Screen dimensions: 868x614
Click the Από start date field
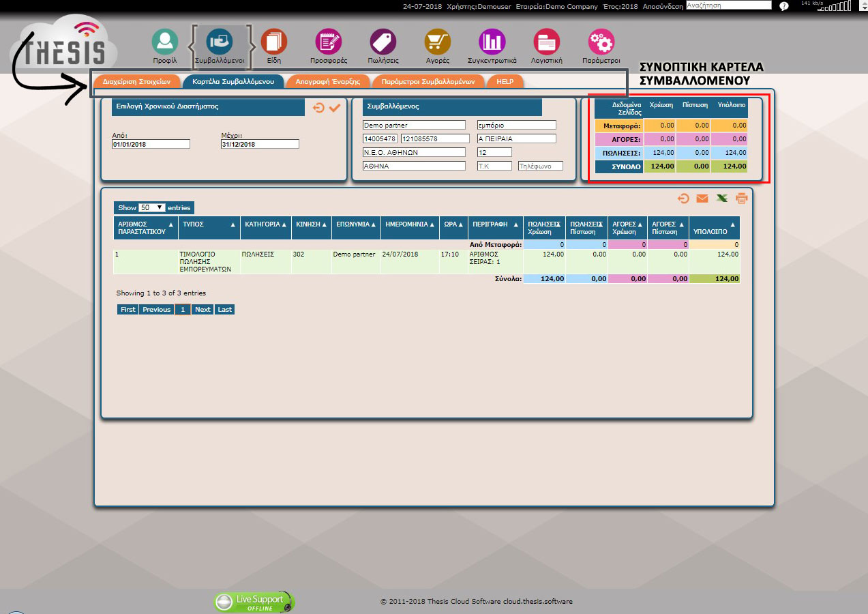click(x=151, y=145)
